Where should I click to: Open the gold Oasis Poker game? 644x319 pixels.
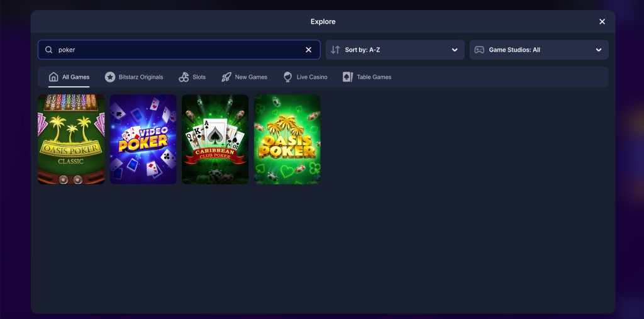click(287, 139)
